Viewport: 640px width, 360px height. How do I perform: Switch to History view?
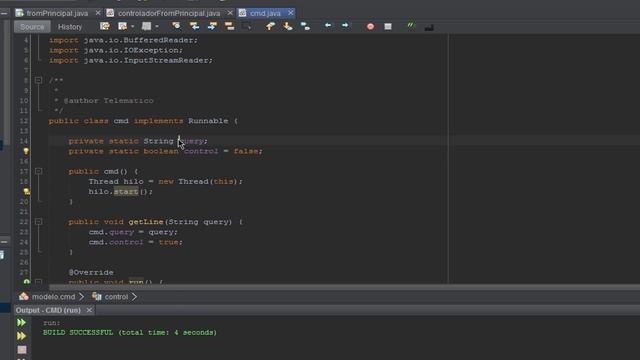pos(70,27)
